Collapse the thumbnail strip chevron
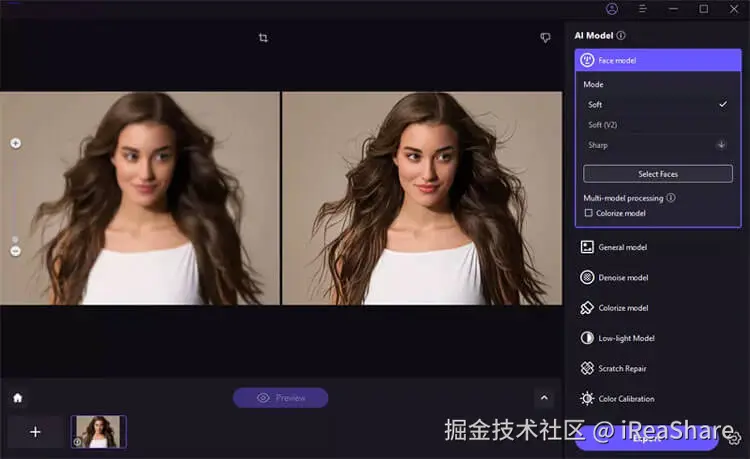Screen dimensions: 750x459 [544, 397]
